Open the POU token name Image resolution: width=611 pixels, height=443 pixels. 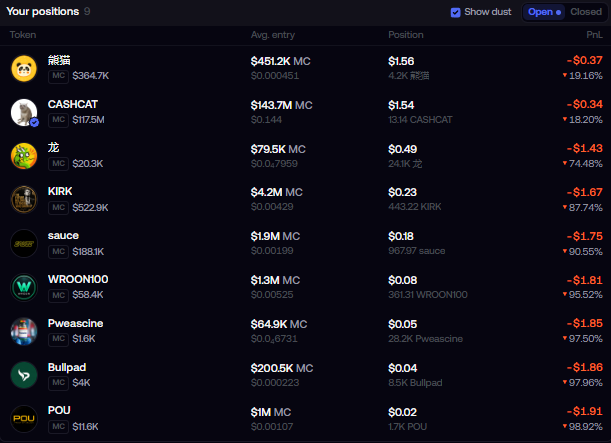59,410
